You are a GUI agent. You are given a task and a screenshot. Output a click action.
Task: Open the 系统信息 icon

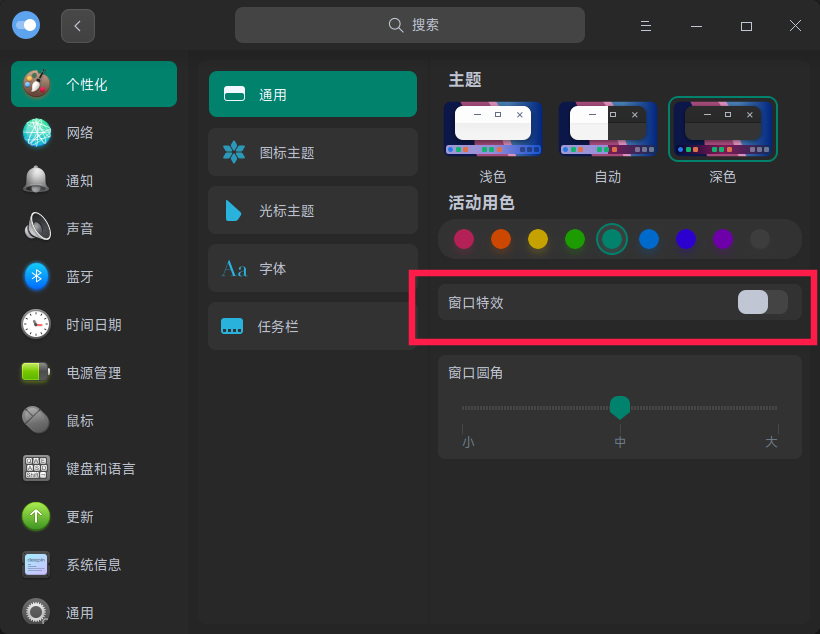click(x=36, y=564)
